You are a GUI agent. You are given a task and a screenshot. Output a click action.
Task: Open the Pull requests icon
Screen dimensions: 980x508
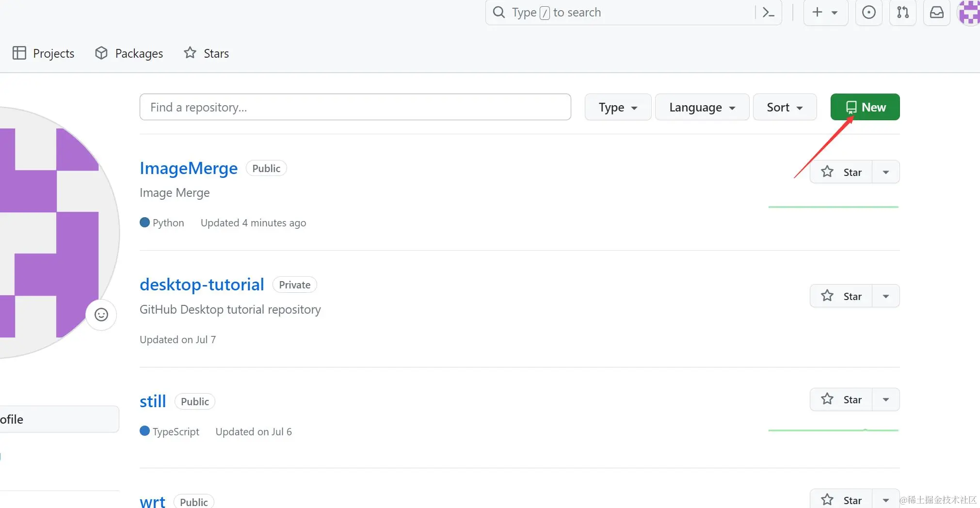[x=903, y=13]
